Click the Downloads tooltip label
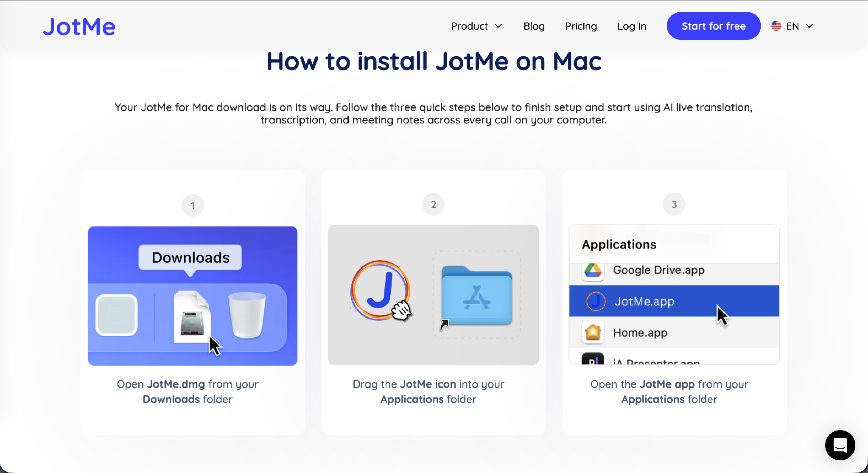Viewport: 868px width, 473px height. point(190,257)
